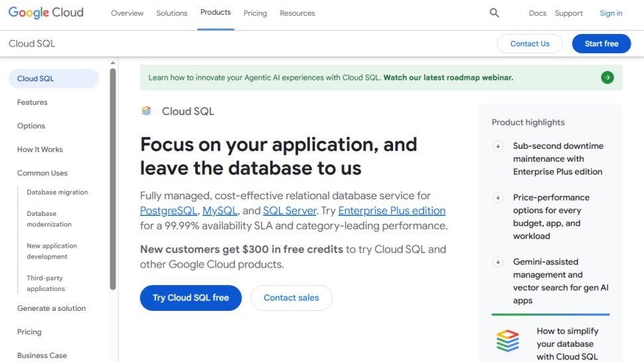Click the Try Cloud SQL free button
Screen dimensions: 644x362
tap(191, 298)
